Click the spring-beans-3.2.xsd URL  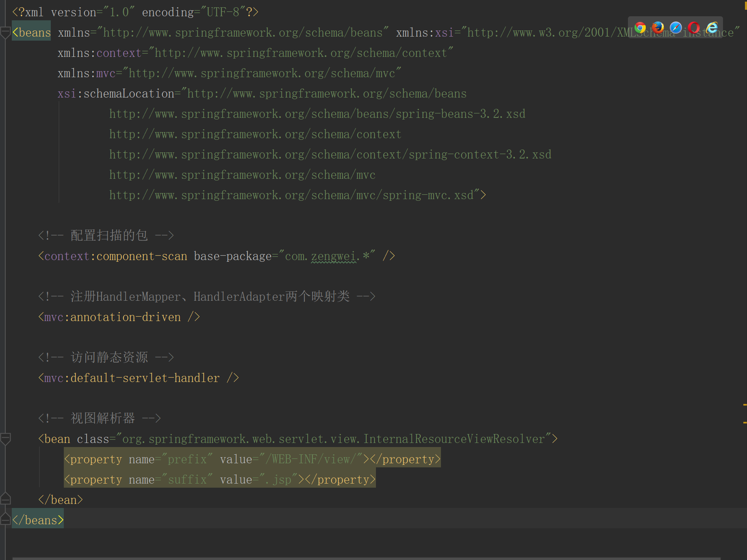pos(317,114)
